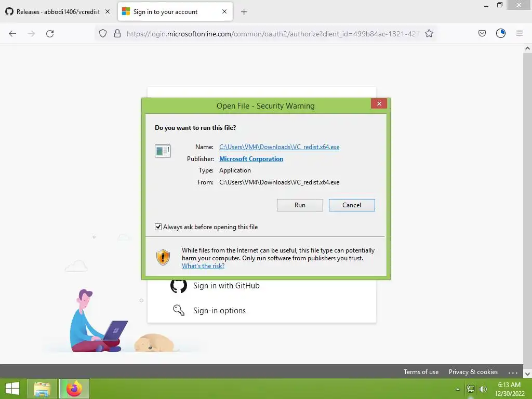Close the Security Warning dialog with X
The image size is (532, 399).
[379, 103]
